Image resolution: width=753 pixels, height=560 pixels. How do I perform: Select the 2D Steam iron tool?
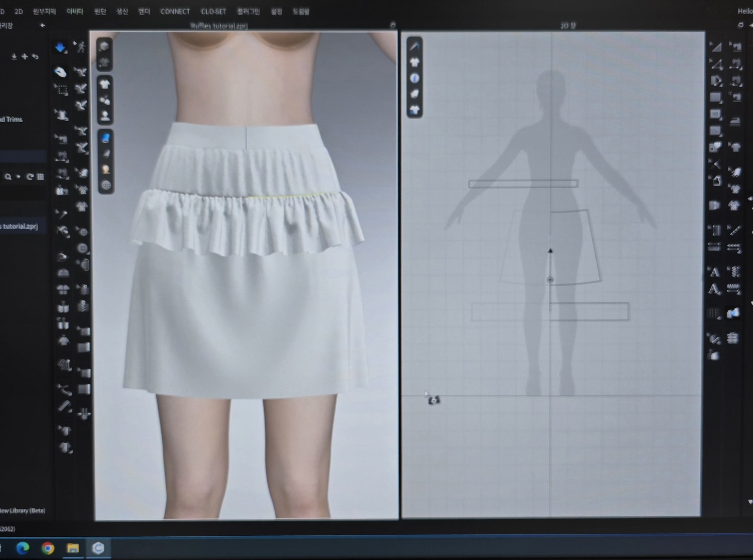pos(735,121)
